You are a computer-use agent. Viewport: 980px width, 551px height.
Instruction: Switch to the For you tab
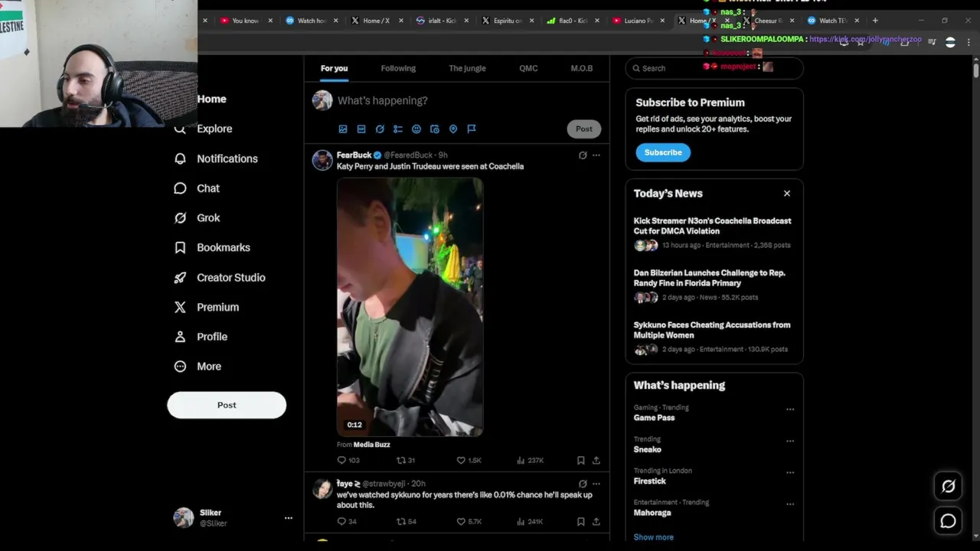click(334, 68)
